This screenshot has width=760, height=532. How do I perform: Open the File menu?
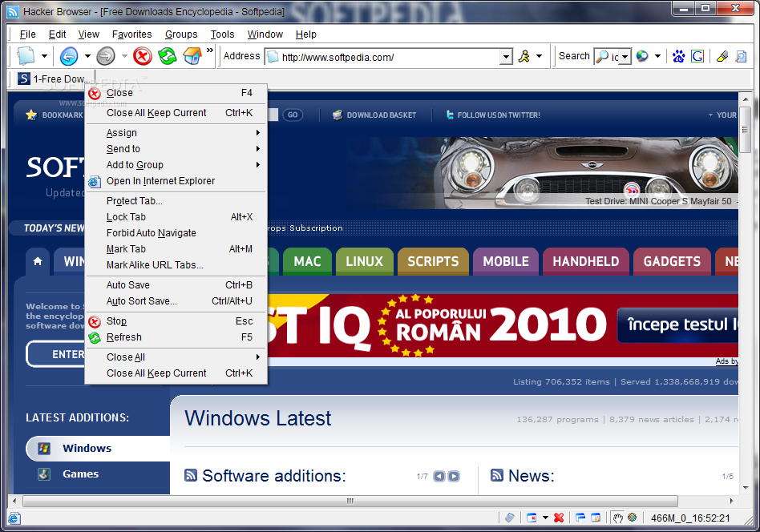(x=27, y=34)
